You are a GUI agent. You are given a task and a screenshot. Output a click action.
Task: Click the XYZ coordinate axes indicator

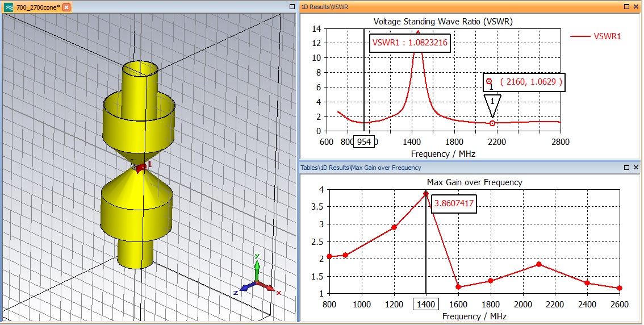click(257, 274)
